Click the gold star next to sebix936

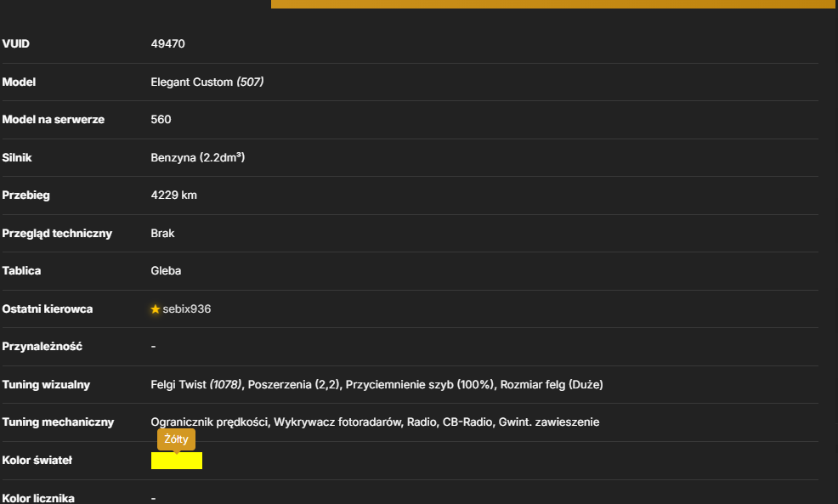pos(156,309)
